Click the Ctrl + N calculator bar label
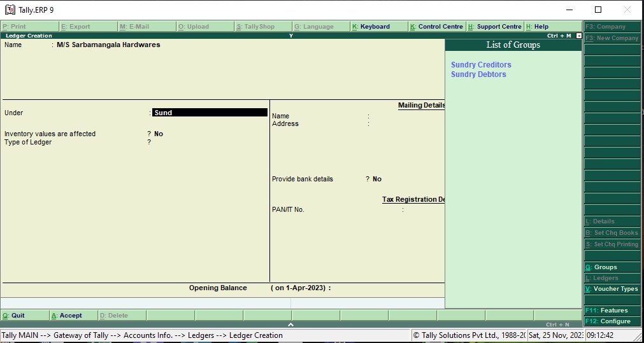Screen dimensions: 644x343 [558, 325]
